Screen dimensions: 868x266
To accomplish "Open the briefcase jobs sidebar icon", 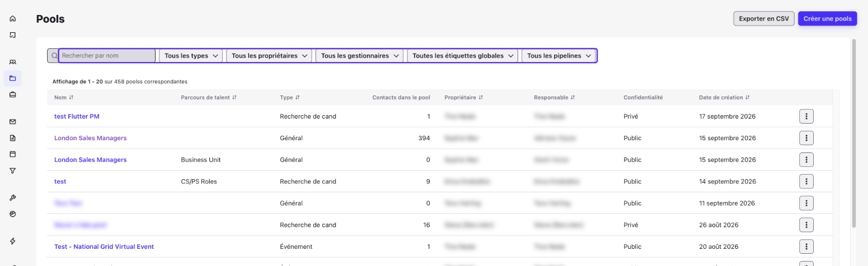I will click(13, 95).
